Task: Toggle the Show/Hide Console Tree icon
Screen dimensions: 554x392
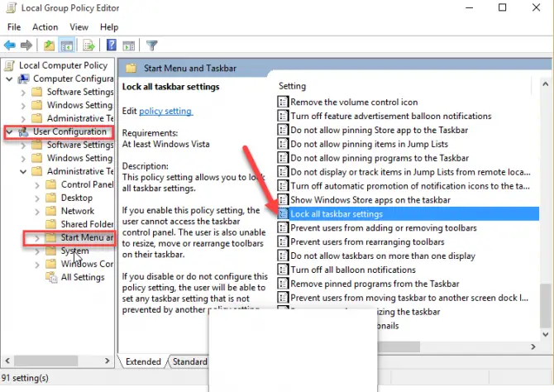Action: tap(67, 45)
